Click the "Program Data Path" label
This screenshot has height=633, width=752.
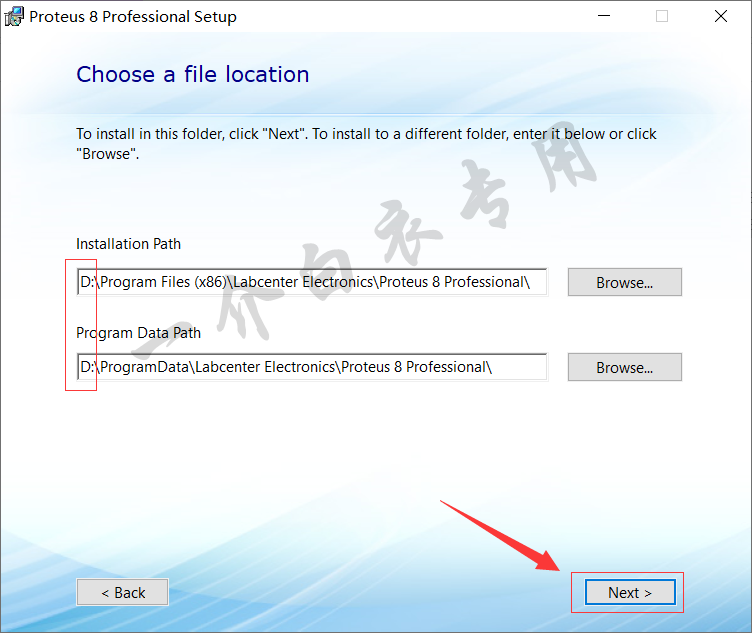(x=139, y=333)
